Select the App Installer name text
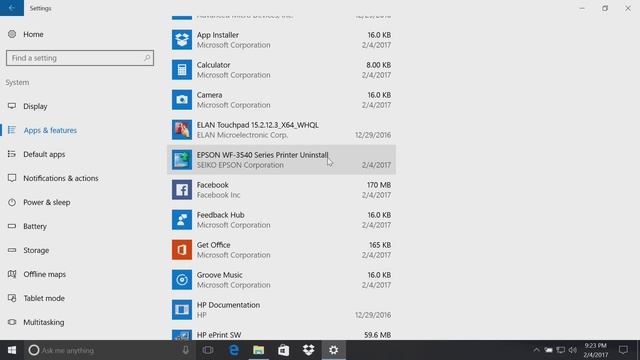 (x=218, y=35)
